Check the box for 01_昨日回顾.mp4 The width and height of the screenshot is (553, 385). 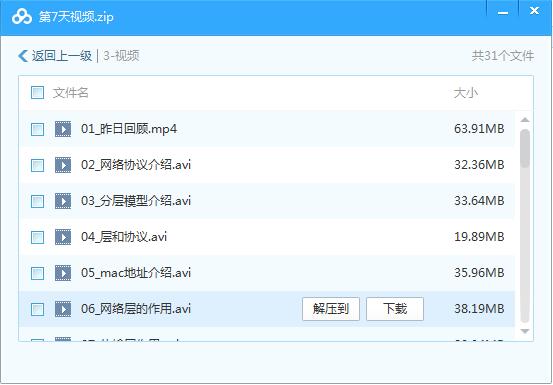[x=37, y=129]
